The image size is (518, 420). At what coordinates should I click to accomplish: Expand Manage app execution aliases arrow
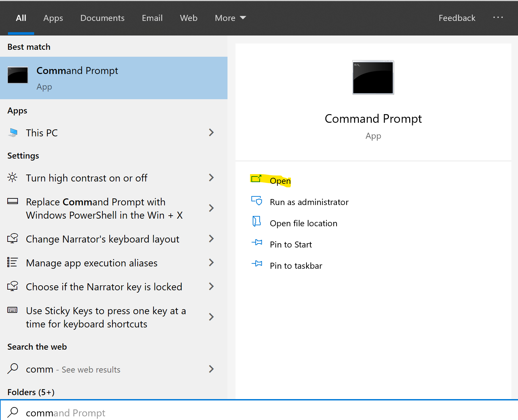211,263
